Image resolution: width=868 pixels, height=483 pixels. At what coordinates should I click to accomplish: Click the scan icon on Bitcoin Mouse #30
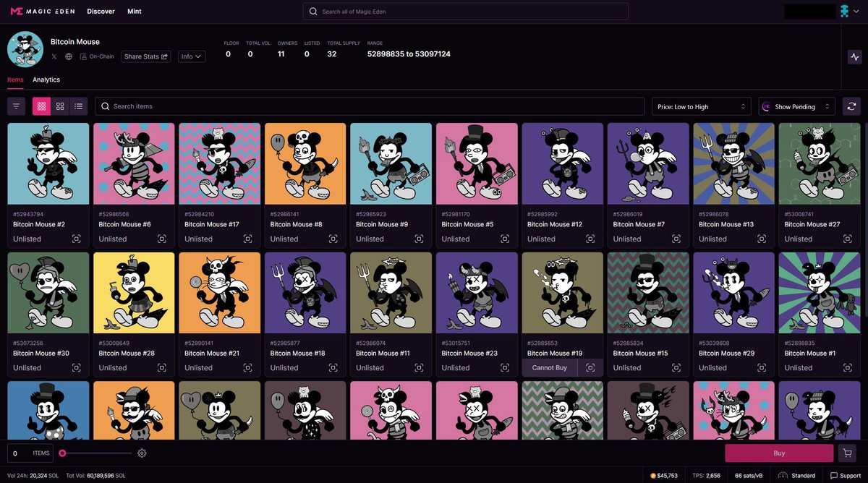pyautogui.click(x=76, y=367)
